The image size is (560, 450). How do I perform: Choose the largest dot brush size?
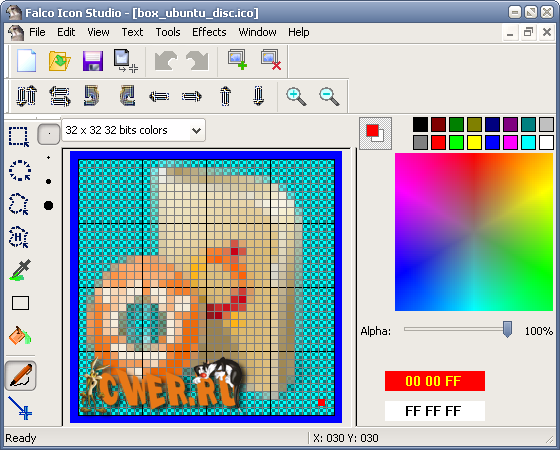(49, 205)
